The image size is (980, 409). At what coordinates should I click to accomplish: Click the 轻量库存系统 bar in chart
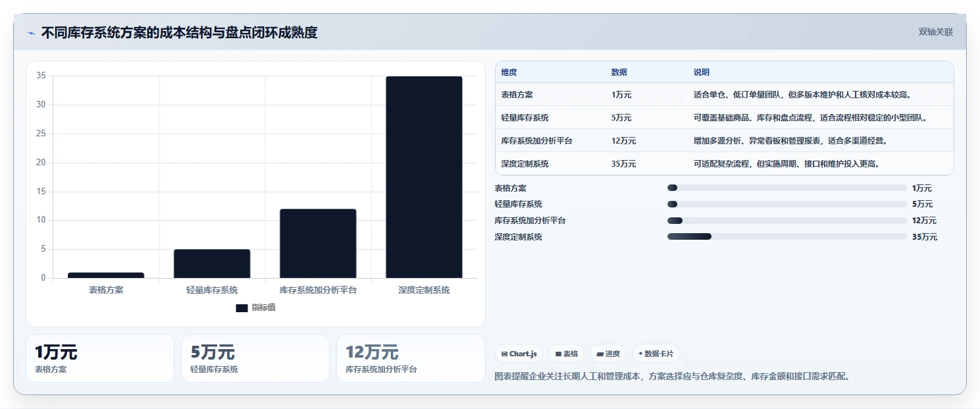(x=212, y=263)
